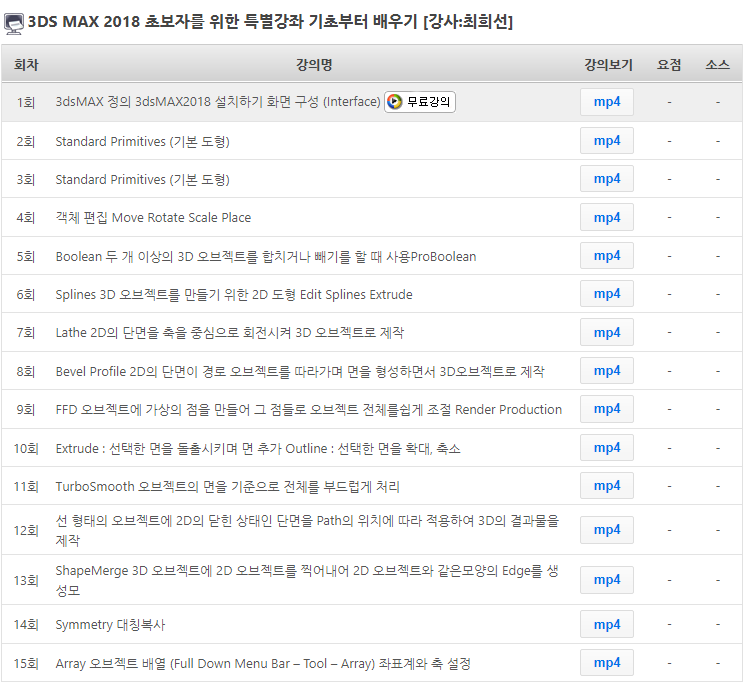
Task: Open mp4 for 6회 Splines lesson
Action: (607, 294)
